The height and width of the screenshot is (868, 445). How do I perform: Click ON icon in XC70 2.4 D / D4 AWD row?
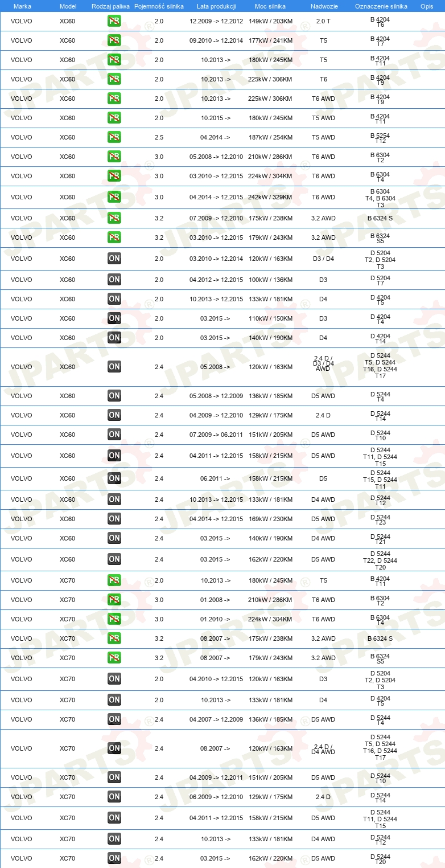pyautogui.click(x=114, y=748)
